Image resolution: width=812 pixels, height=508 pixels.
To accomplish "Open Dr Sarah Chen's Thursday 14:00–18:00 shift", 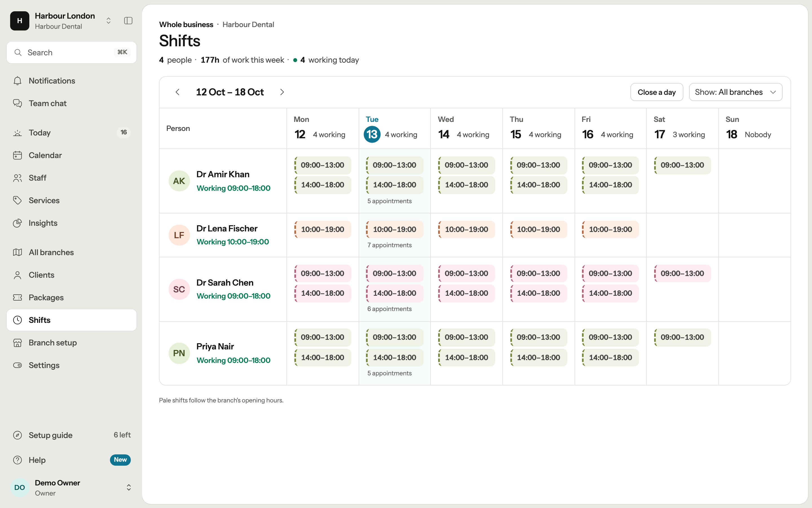I will pyautogui.click(x=538, y=293).
